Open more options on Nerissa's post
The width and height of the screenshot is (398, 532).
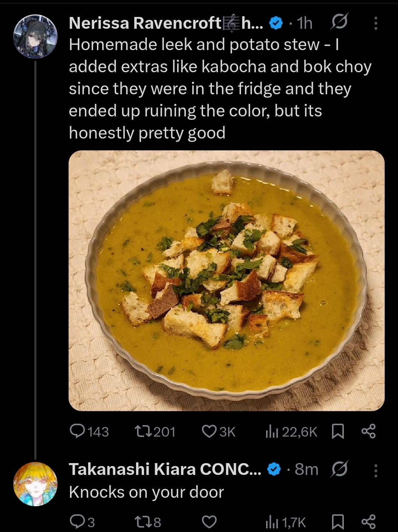(376, 24)
